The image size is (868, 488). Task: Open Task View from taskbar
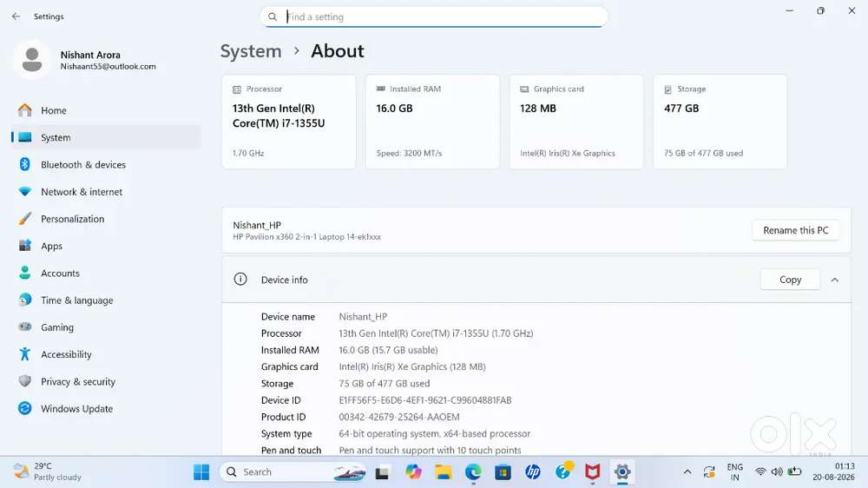coord(382,472)
